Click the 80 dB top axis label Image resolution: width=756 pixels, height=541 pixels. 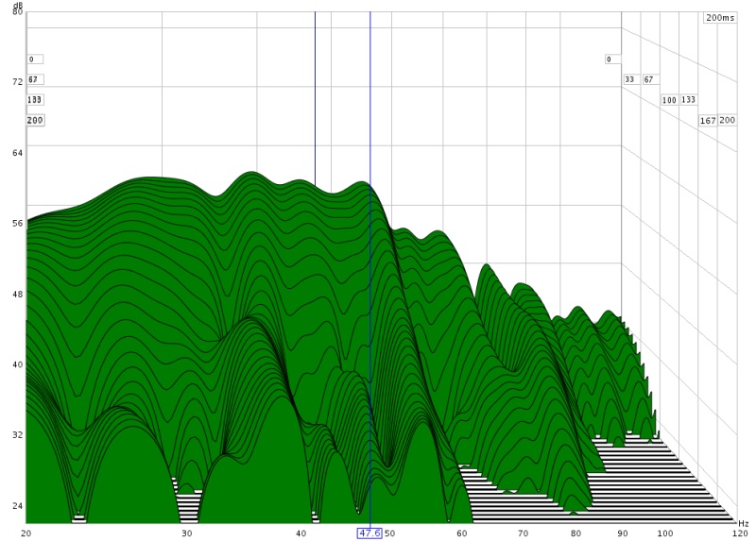[17, 12]
